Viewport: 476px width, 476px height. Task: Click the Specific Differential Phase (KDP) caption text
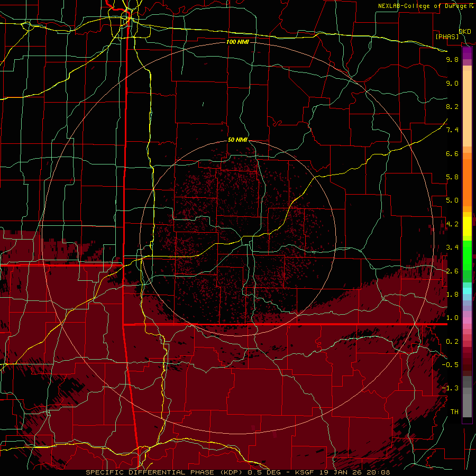tap(166, 472)
